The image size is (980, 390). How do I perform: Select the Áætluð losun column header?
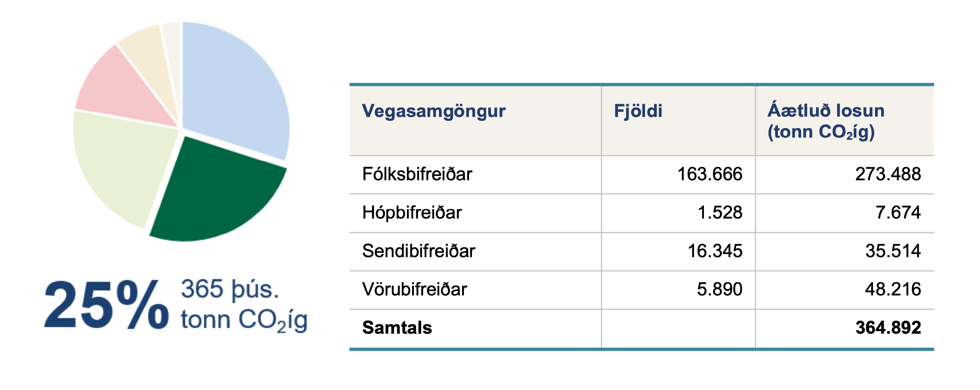(826, 121)
